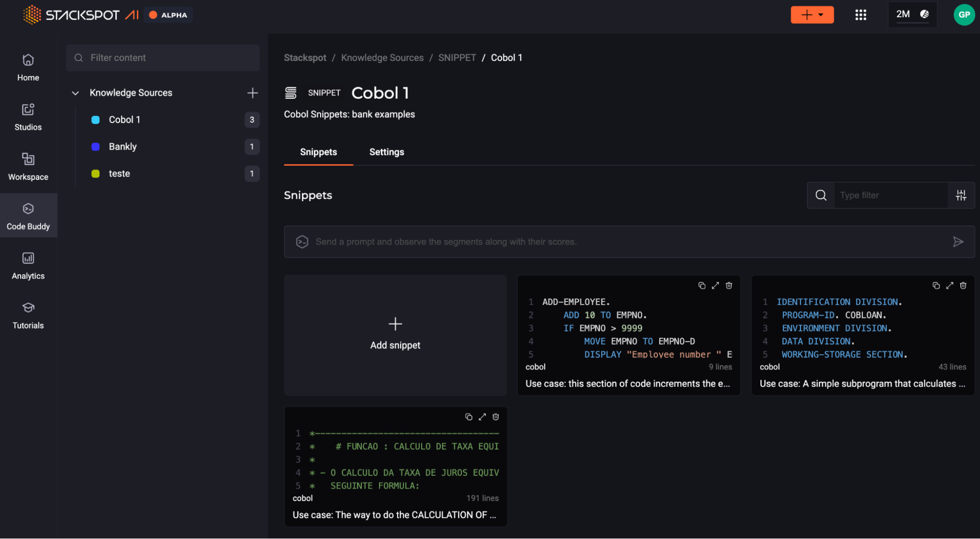
Task: Add a new Knowledge Source with plus
Action: [x=252, y=93]
